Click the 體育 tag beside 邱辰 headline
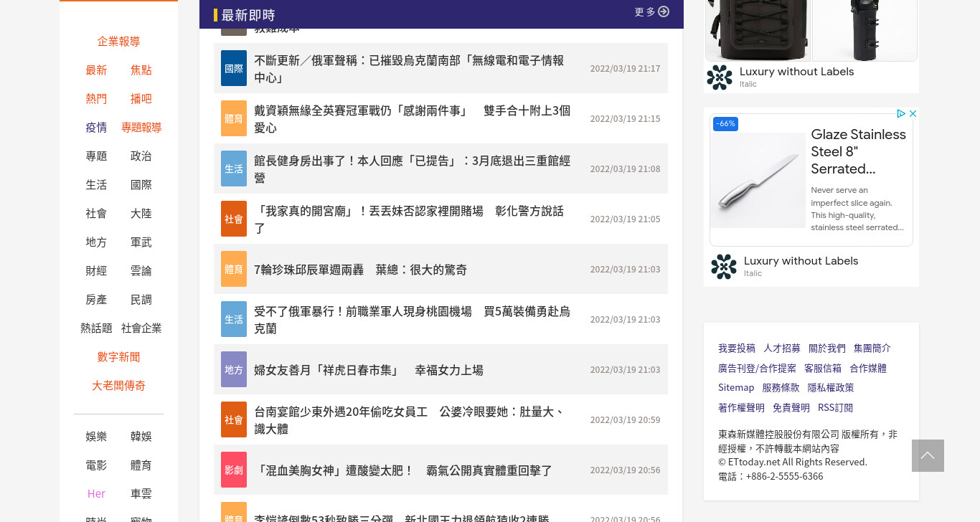 (x=234, y=269)
